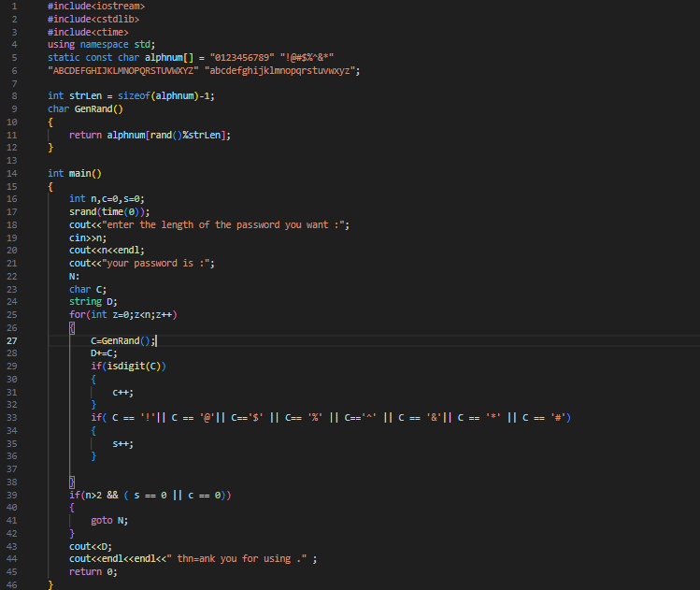Click the "enter the length of the password" line
The width and height of the screenshot is (700, 590).
click(x=209, y=224)
